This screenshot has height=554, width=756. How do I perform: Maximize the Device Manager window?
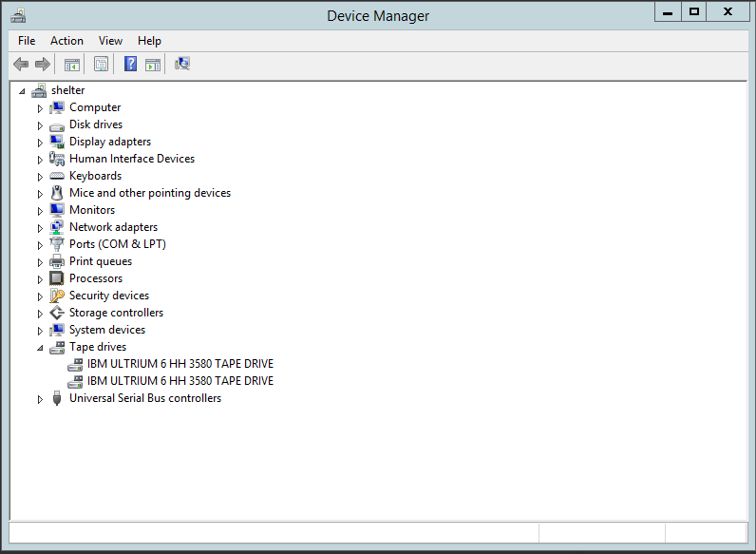point(694,12)
